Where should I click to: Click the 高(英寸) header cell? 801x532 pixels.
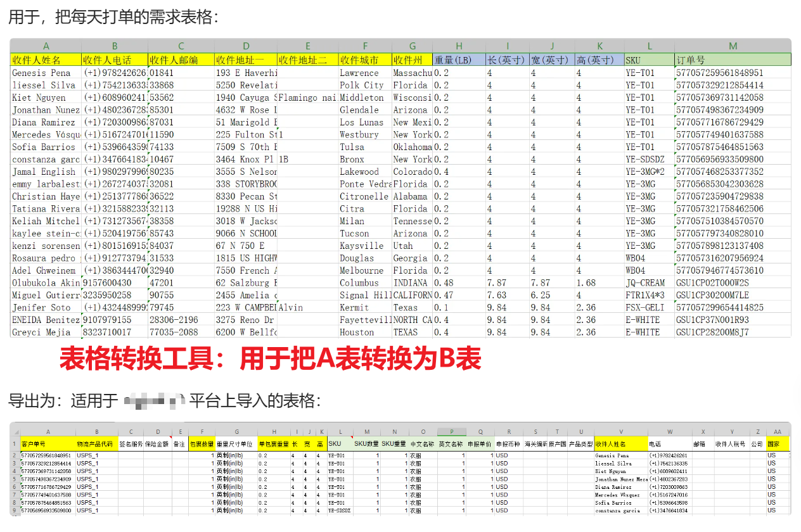(599, 60)
